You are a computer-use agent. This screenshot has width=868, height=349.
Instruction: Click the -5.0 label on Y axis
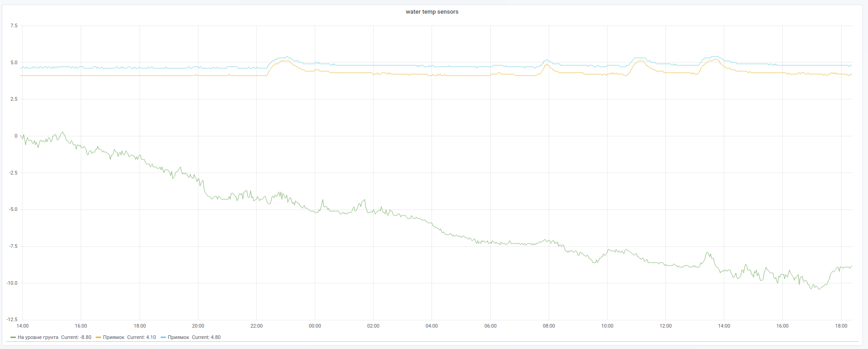tap(13, 210)
